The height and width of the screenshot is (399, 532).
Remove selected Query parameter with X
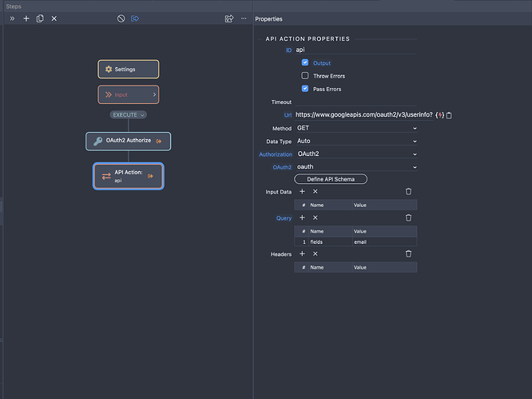[x=316, y=217]
